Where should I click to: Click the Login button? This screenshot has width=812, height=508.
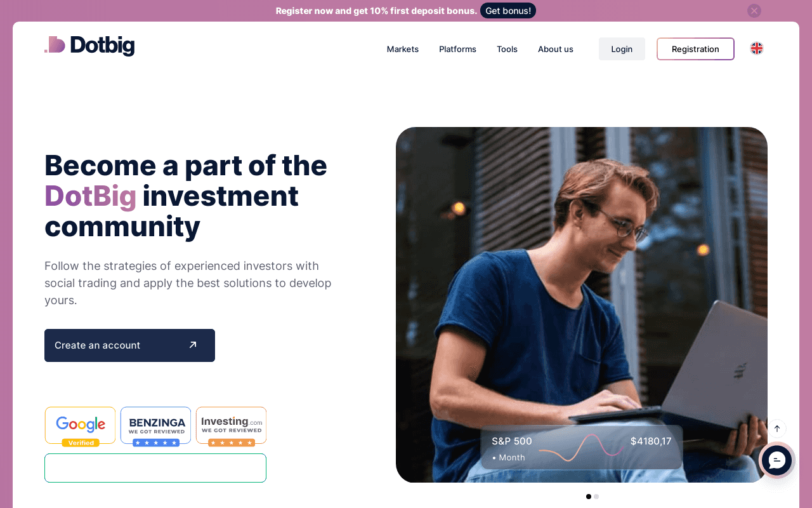(x=622, y=49)
